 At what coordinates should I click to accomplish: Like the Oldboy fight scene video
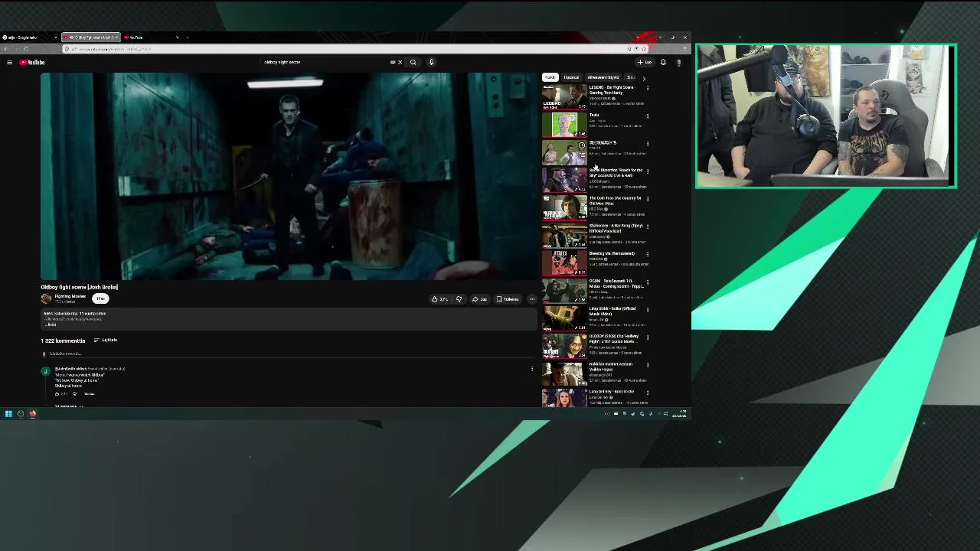440,299
